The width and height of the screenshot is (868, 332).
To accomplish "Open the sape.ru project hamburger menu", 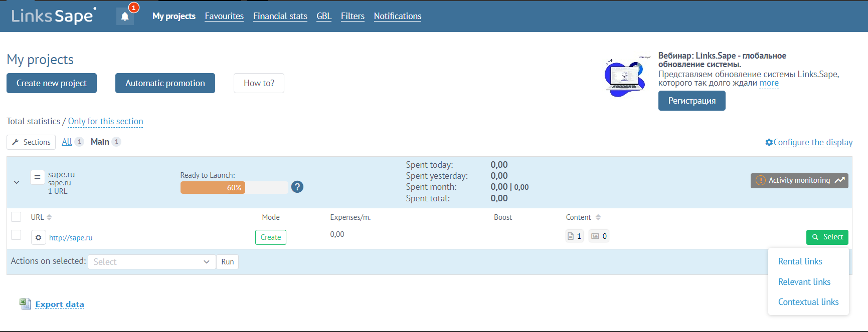I will click(x=37, y=177).
